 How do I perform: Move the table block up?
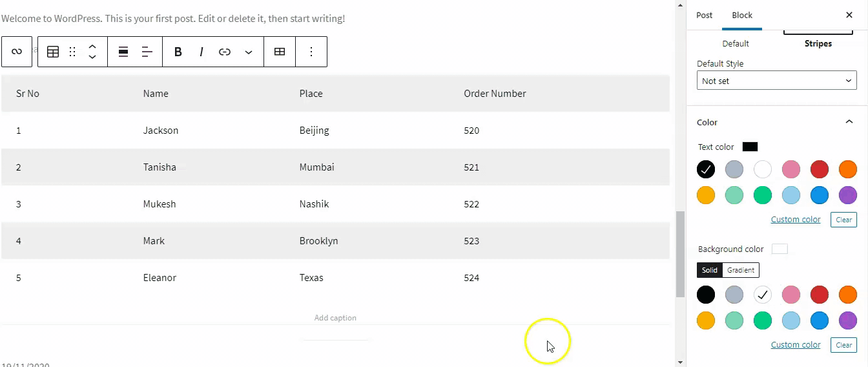click(92, 47)
